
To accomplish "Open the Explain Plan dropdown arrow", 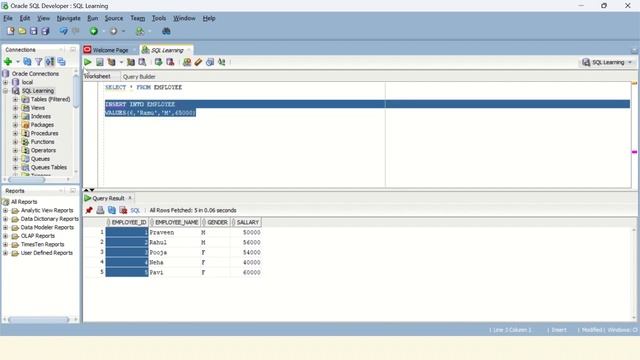I will click(x=121, y=62).
